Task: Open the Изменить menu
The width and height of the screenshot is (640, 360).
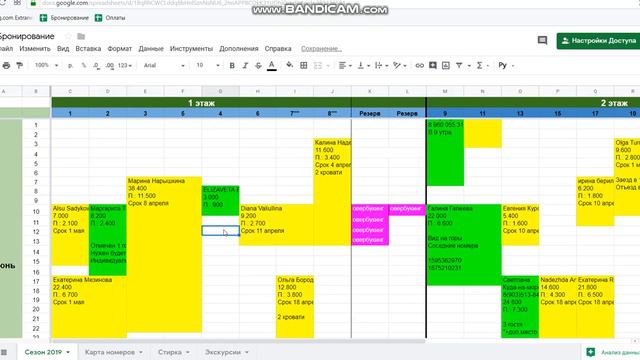Action: tap(35, 49)
